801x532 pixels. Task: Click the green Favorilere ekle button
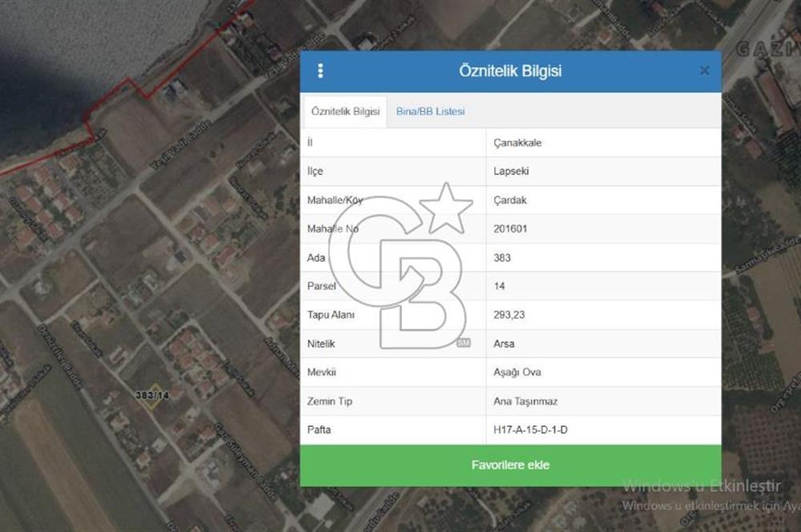pyautogui.click(x=510, y=465)
